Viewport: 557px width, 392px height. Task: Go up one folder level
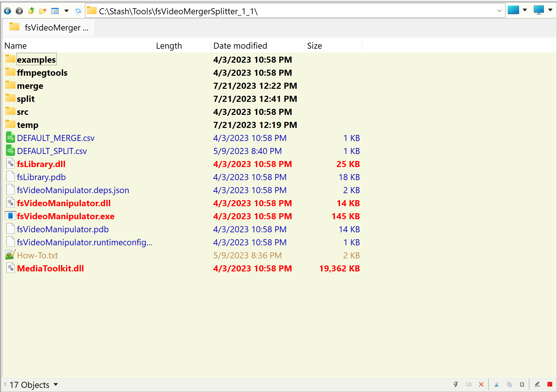pyautogui.click(x=31, y=11)
